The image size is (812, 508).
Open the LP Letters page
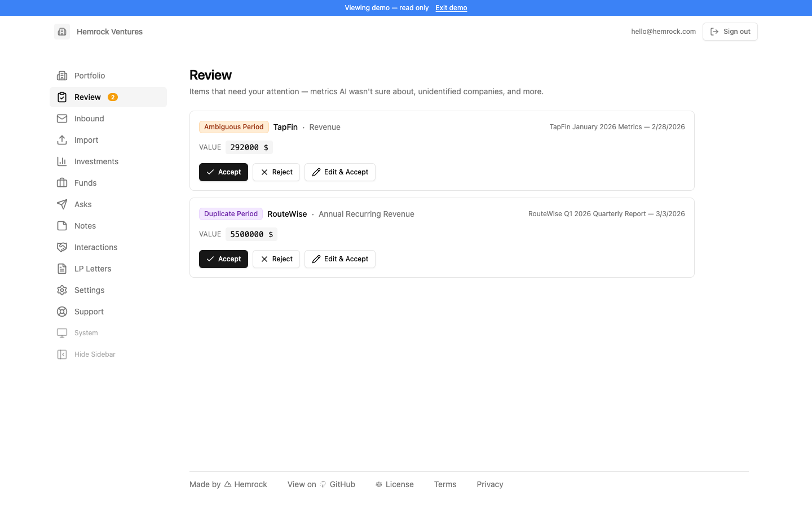[x=108, y=269]
